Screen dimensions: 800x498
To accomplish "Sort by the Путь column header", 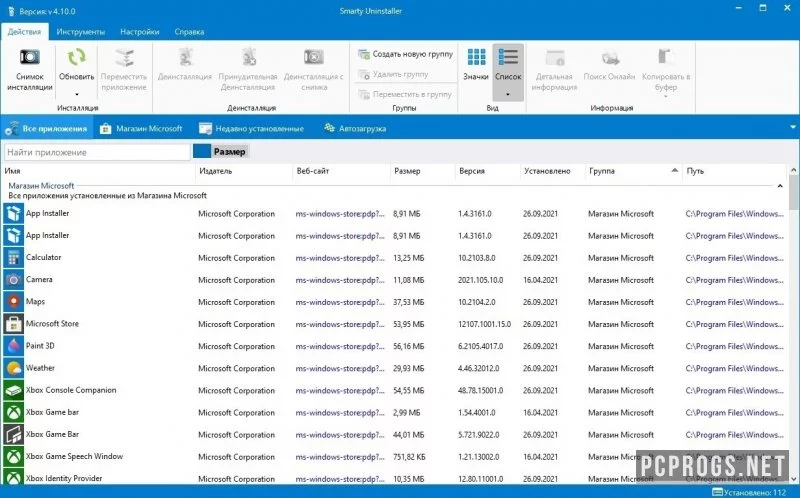I will coord(735,171).
